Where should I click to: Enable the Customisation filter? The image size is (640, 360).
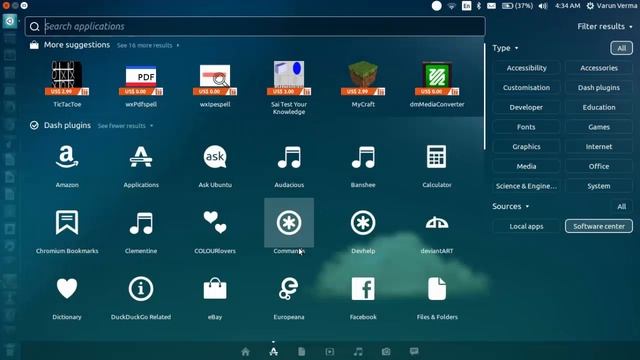coord(526,87)
